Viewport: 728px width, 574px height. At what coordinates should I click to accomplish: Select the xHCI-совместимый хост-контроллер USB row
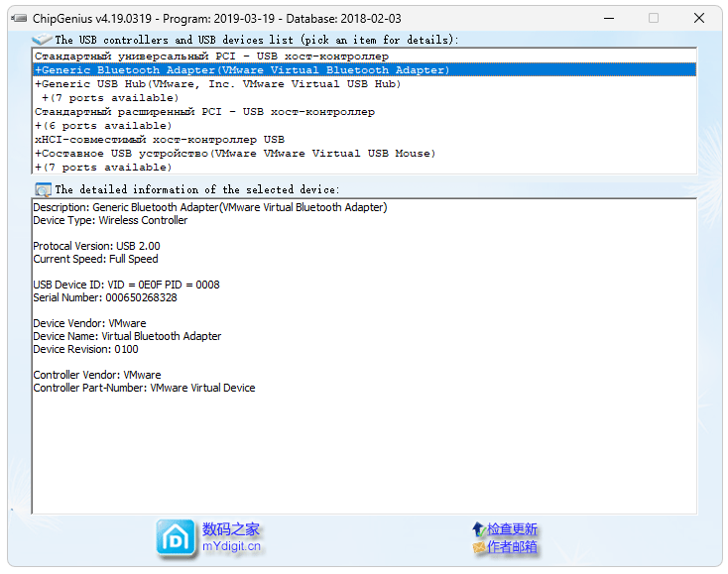pos(364,140)
